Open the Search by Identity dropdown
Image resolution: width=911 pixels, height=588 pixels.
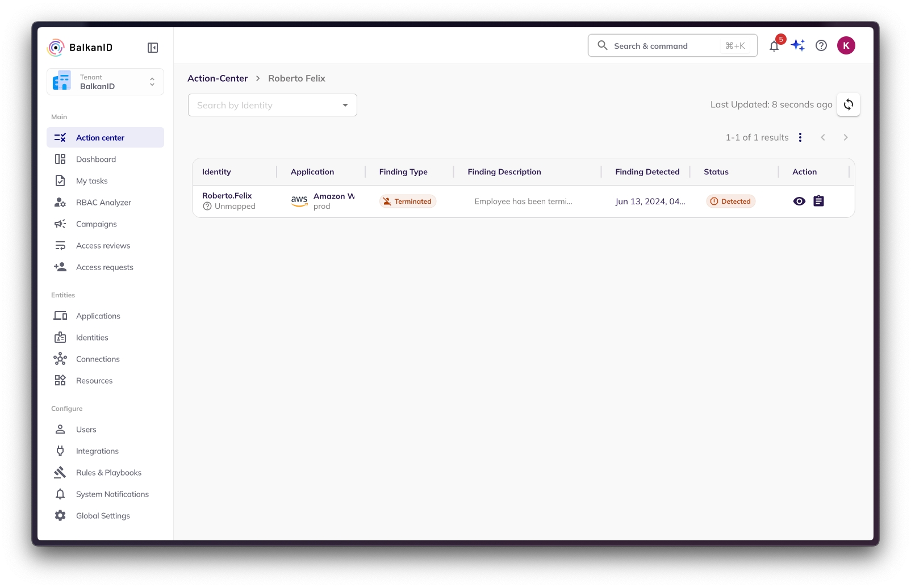click(x=273, y=105)
